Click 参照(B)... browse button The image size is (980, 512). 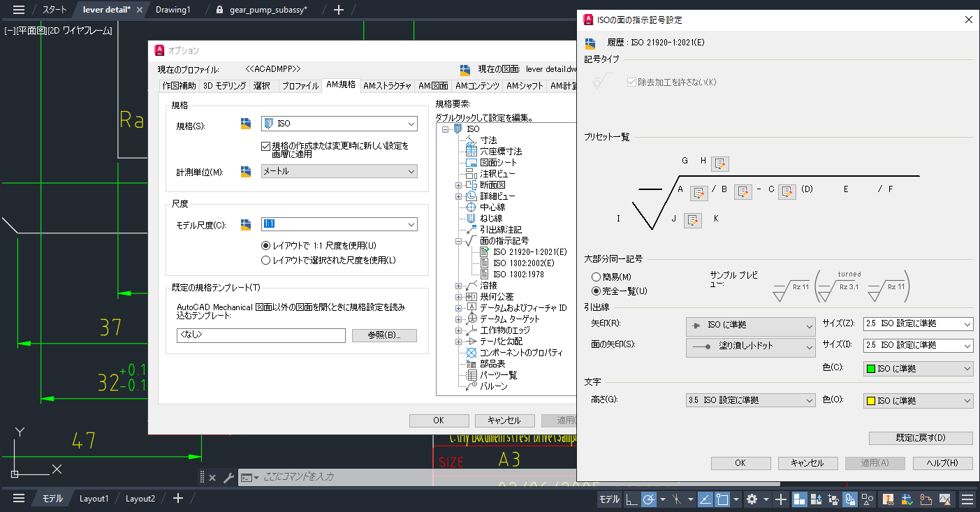click(x=384, y=335)
